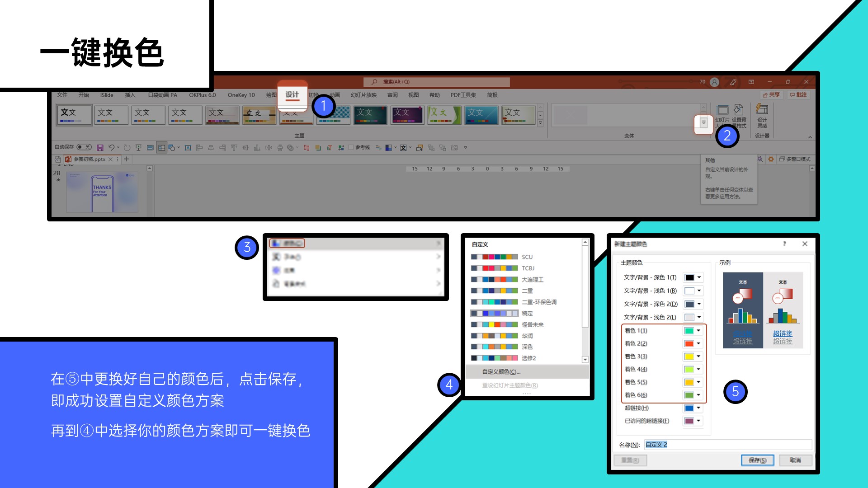
Task: Click the align top icon in quick toolbar
Action: click(x=234, y=148)
